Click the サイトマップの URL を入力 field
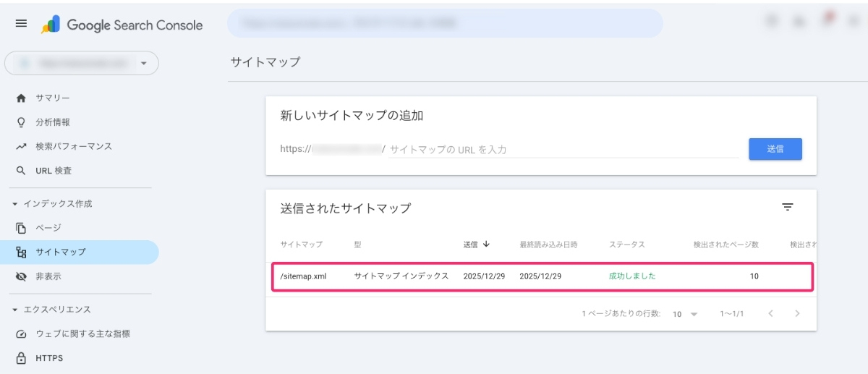868x374 pixels. pyautogui.click(x=563, y=150)
